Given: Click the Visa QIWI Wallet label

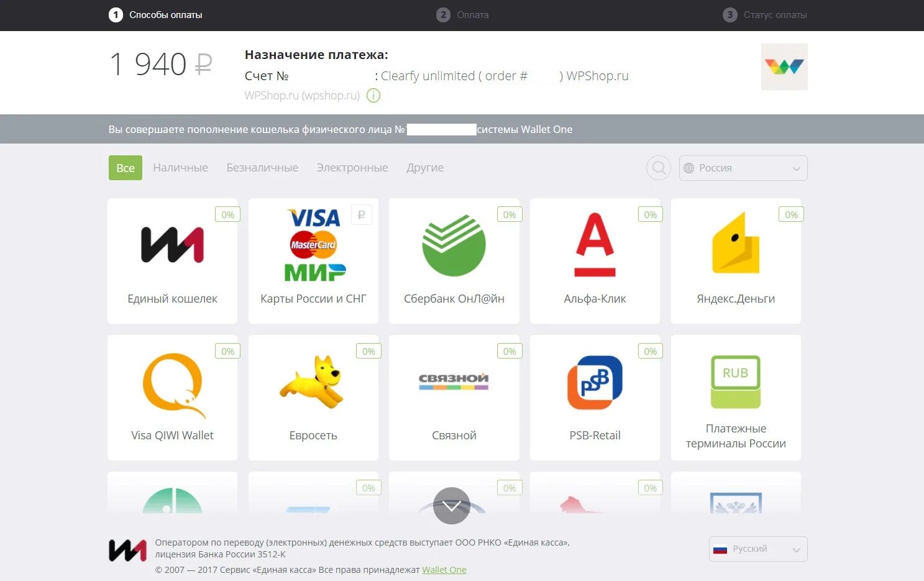Looking at the screenshot, I should tap(172, 436).
